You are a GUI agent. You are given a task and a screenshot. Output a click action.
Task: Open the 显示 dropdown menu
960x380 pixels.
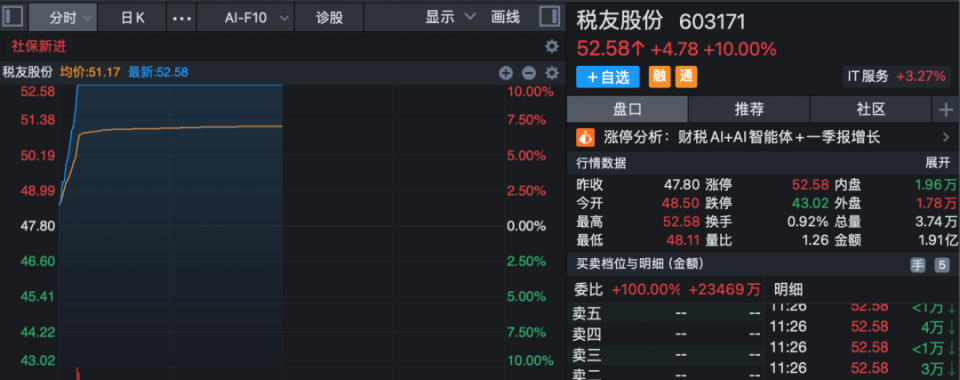(x=451, y=17)
